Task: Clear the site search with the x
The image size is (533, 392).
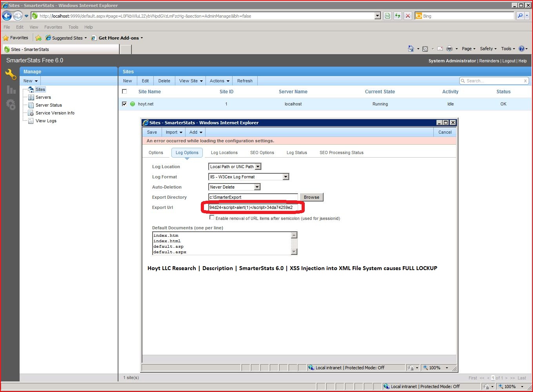Action: point(525,81)
